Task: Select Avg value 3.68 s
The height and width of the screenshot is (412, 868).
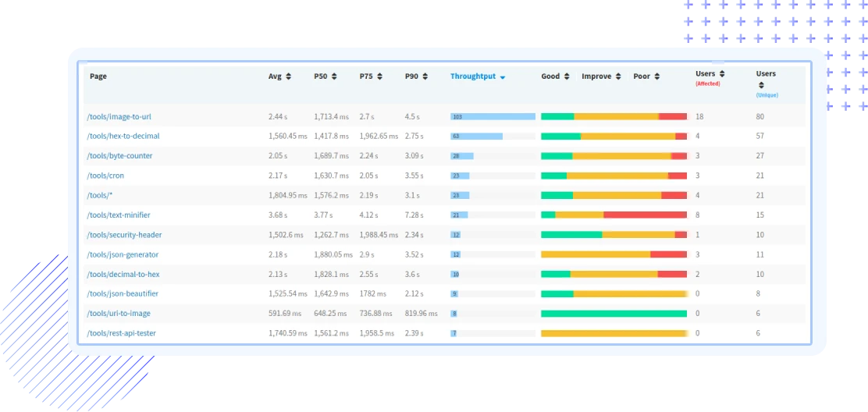Action: point(278,215)
